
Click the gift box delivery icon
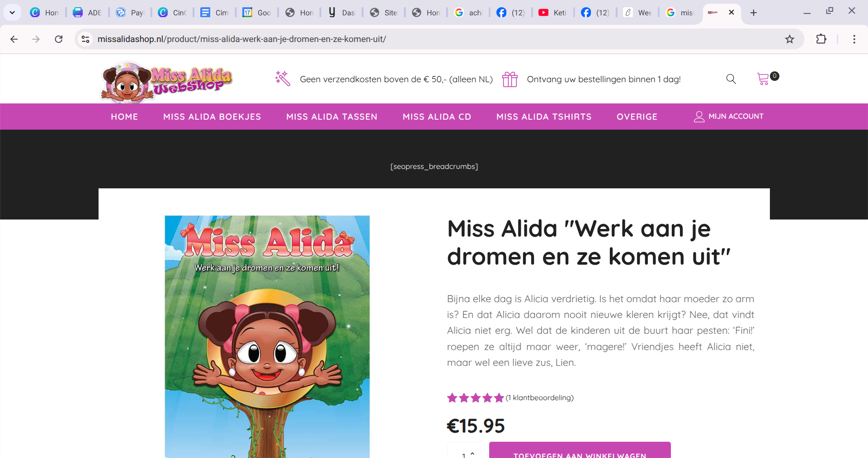pyautogui.click(x=509, y=79)
